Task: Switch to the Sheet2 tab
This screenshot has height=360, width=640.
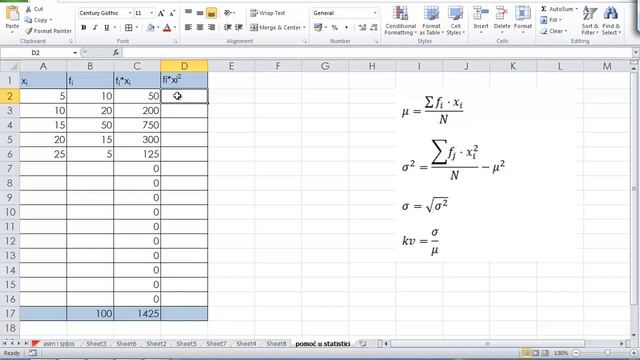Action: [x=156, y=344]
